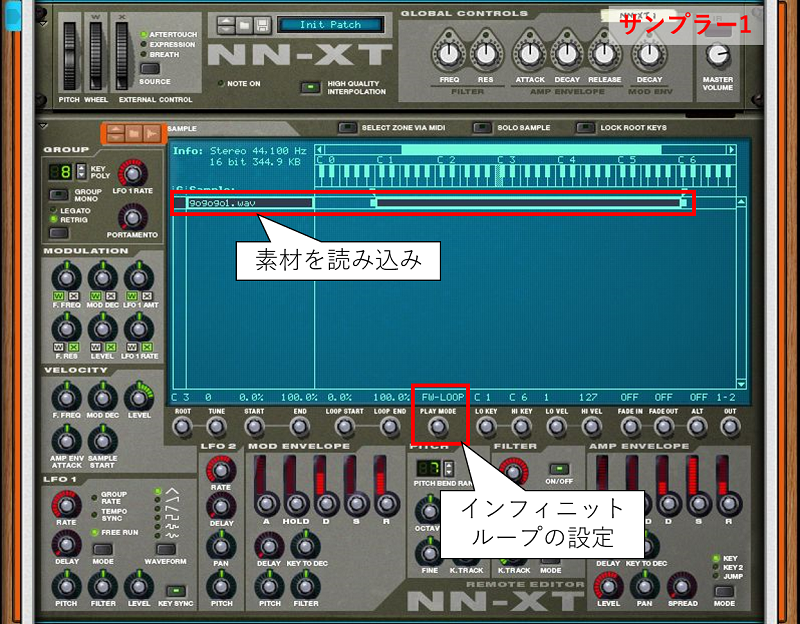This screenshot has width=800, height=624.
Task: Enable Select Zone Via MIDI
Action: pyautogui.click(x=347, y=128)
